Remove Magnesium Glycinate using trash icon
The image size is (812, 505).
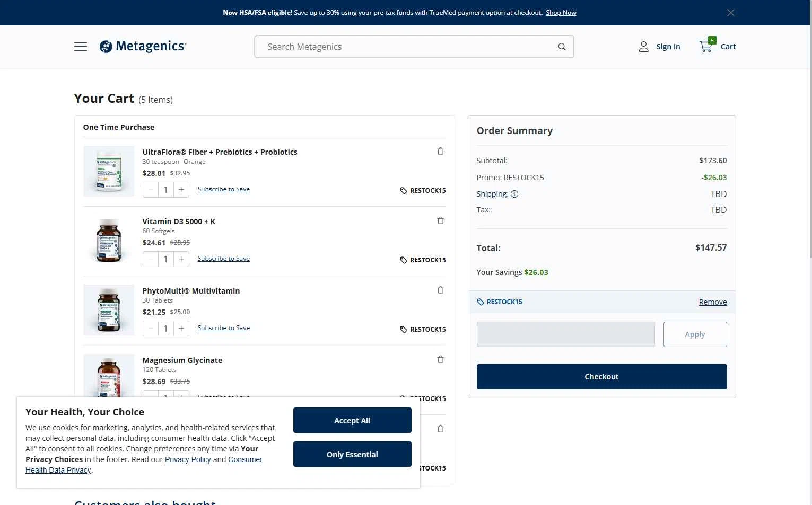point(440,359)
